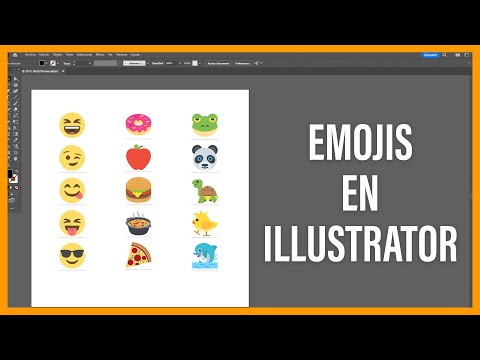This screenshot has width=480, height=360.
Task: Open the workspace switcher icon
Action: click(467, 55)
